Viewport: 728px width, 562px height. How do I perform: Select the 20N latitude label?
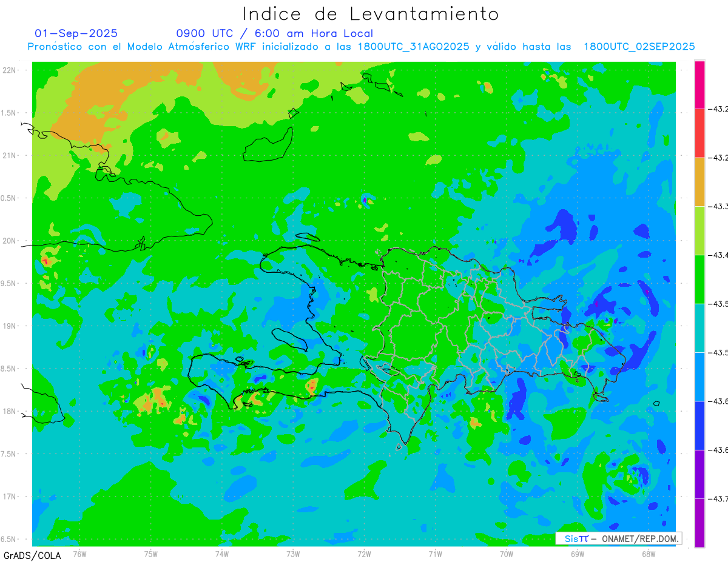8,241
